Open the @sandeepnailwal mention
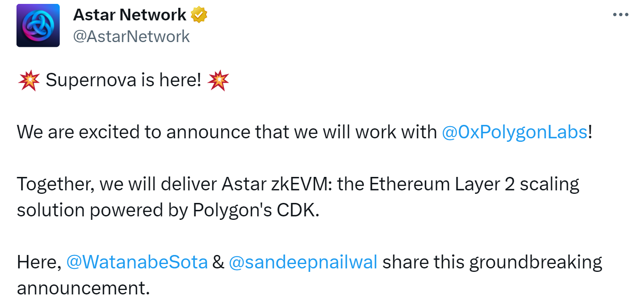Viewport: 644px width, 307px height. [303, 262]
